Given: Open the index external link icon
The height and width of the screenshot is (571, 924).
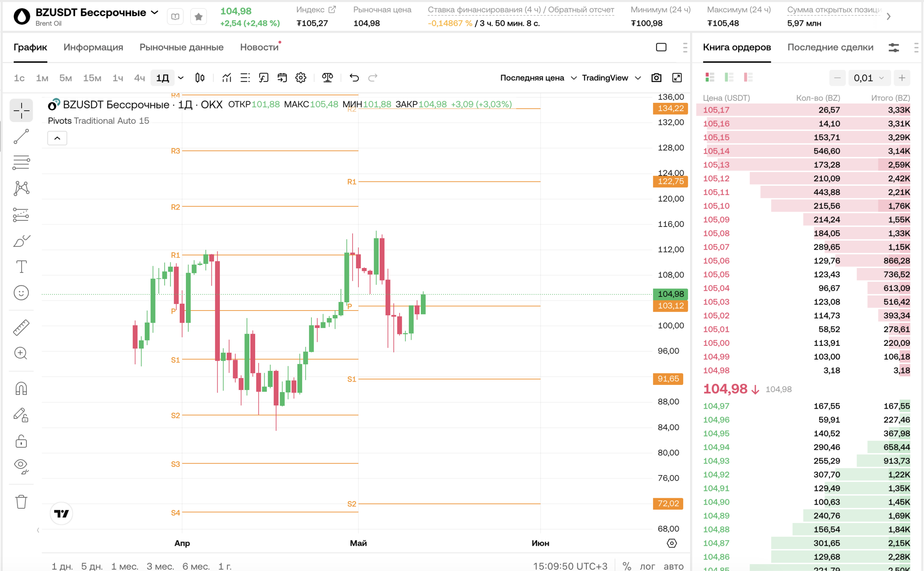Looking at the screenshot, I should click(332, 9).
